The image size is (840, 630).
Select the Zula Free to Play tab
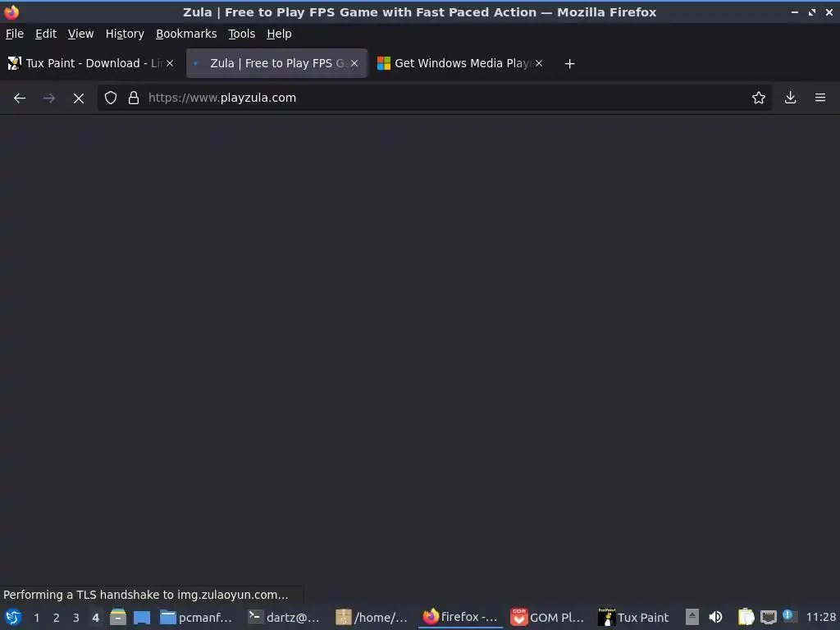[x=276, y=63]
